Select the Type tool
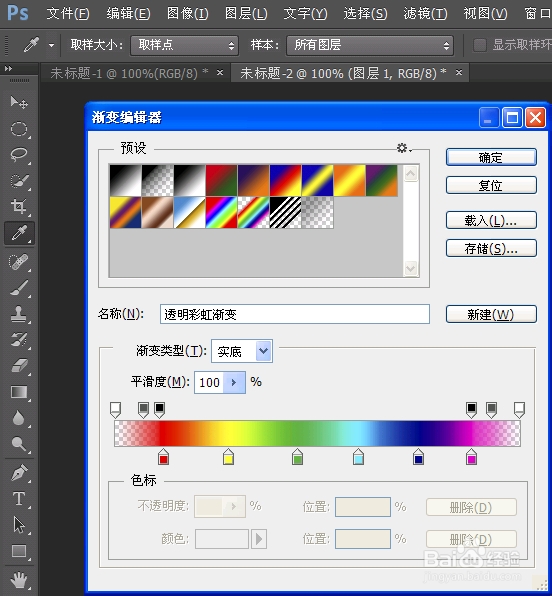 [19, 499]
